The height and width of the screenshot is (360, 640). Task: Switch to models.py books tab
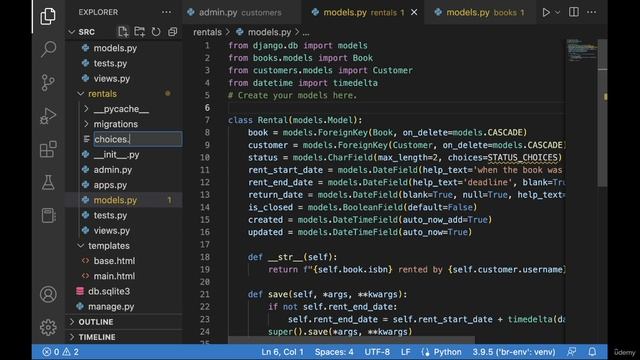click(480, 12)
